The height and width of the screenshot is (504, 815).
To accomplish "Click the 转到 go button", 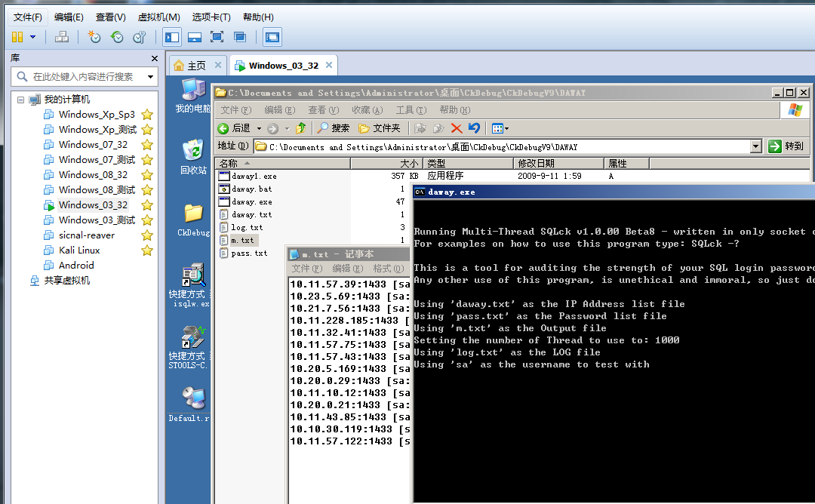I will click(786, 146).
